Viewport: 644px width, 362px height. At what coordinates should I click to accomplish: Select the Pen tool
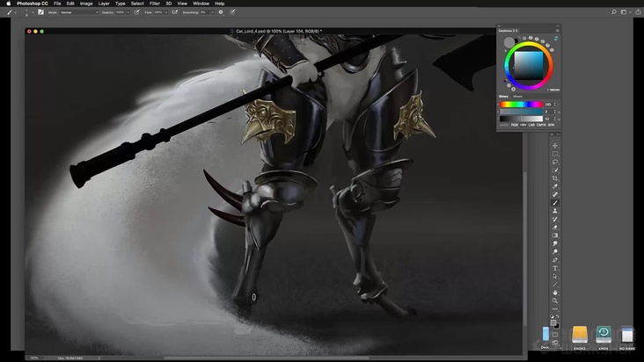[555, 260]
